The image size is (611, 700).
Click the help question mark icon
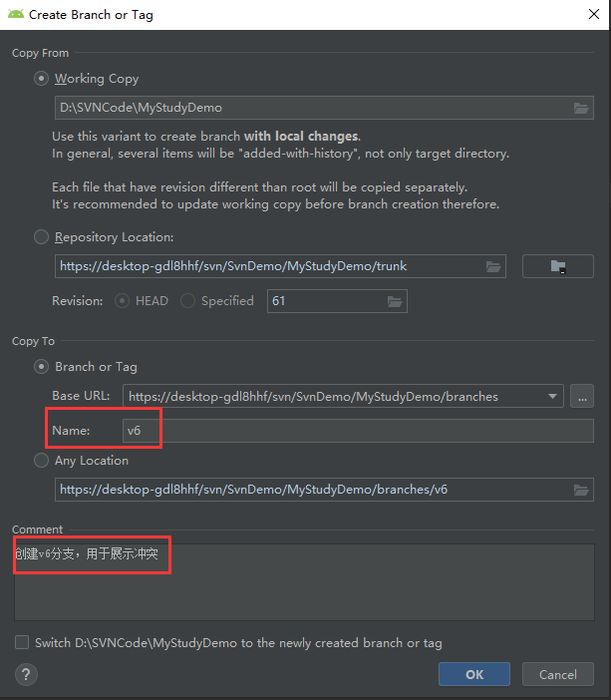(26, 674)
